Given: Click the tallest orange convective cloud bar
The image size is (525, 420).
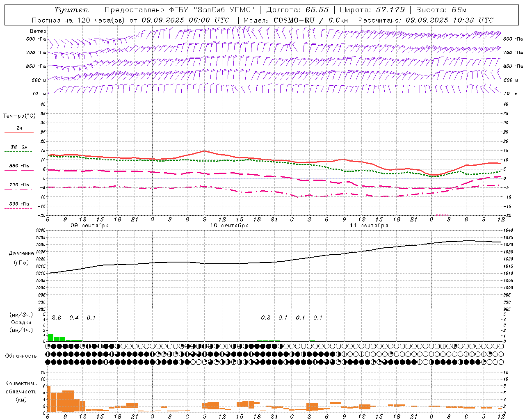Looking at the screenshot, I should coord(49,399).
